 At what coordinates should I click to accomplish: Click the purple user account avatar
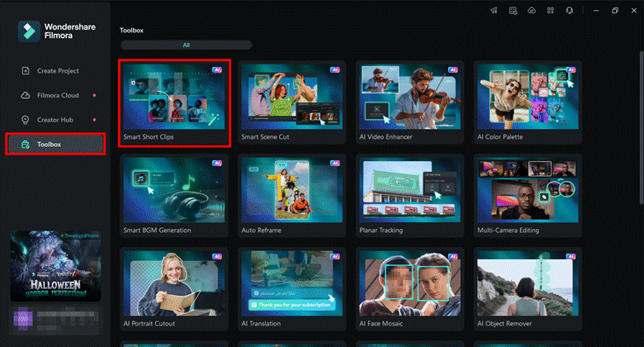[23, 319]
